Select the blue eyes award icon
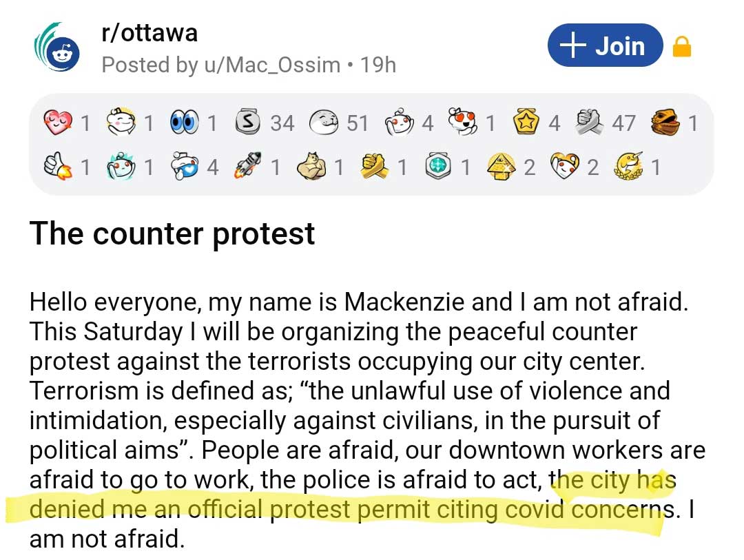The image size is (744, 560). [184, 123]
